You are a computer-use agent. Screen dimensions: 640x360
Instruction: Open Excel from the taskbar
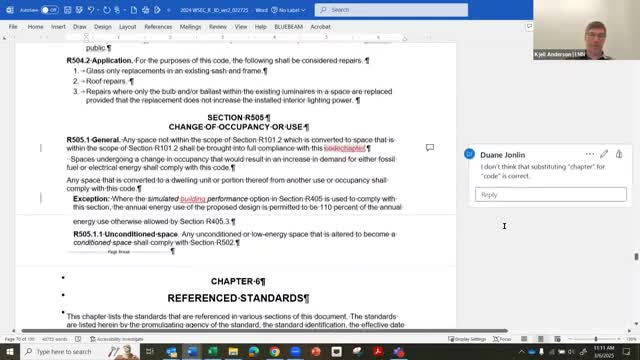pyautogui.click(x=212, y=351)
